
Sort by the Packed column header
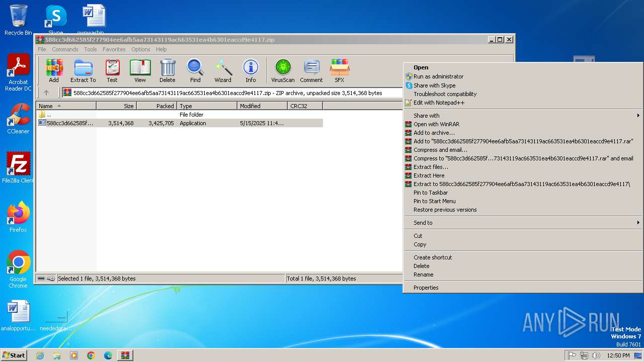tap(156, 106)
